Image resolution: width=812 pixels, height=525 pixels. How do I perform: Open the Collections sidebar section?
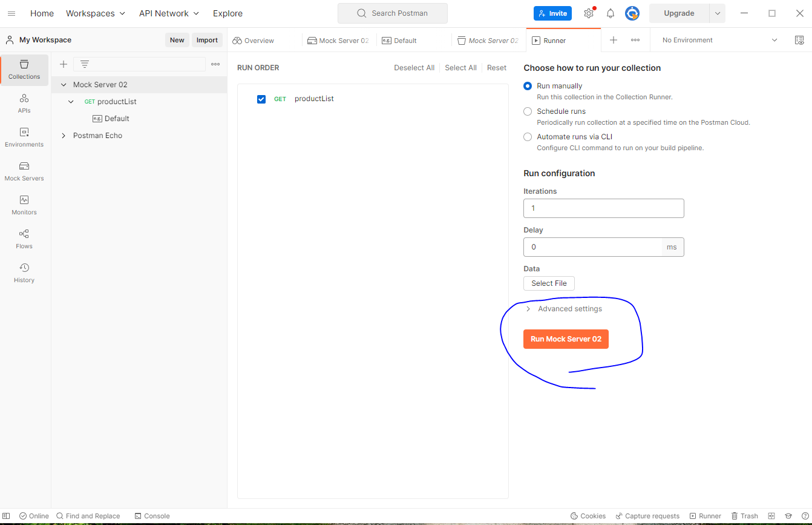tap(24, 70)
